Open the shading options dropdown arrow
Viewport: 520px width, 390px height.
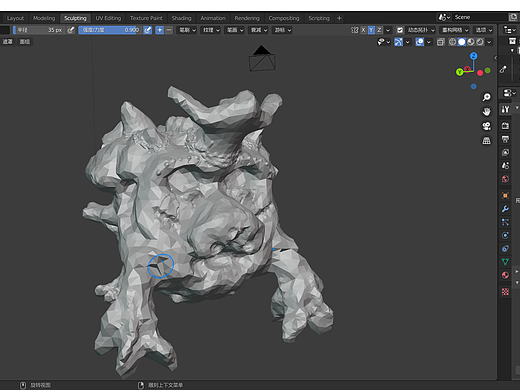point(489,42)
